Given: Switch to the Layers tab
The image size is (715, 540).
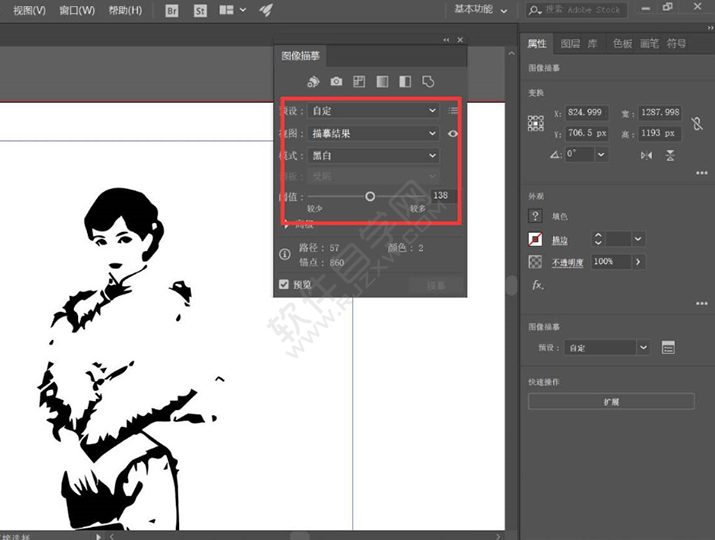Looking at the screenshot, I should coord(570,44).
